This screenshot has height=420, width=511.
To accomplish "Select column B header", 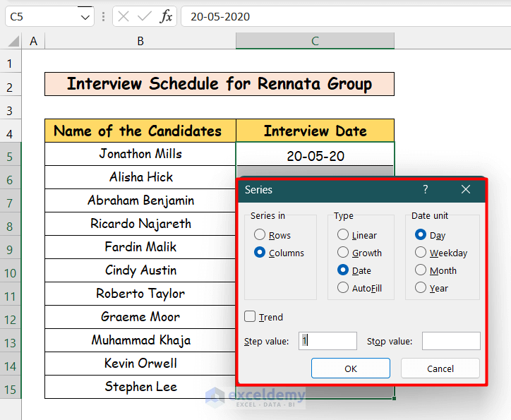I will (140, 42).
